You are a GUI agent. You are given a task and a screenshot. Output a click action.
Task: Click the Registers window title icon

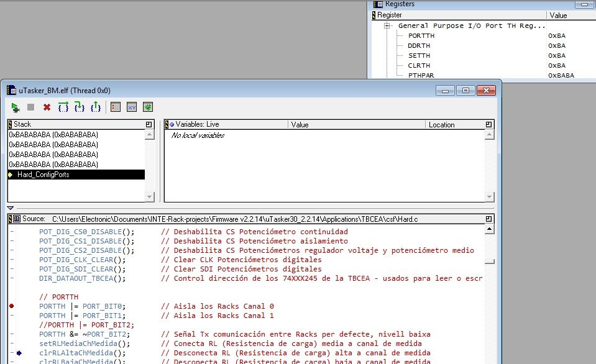coord(378,4)
